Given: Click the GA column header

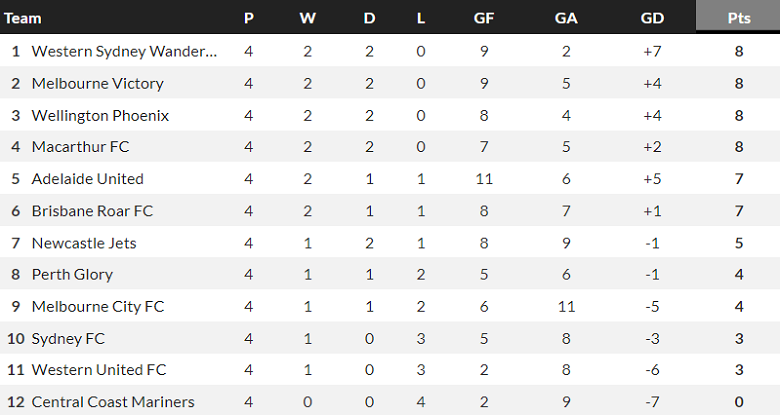Looking at the screenshot, I should point(568,18).
